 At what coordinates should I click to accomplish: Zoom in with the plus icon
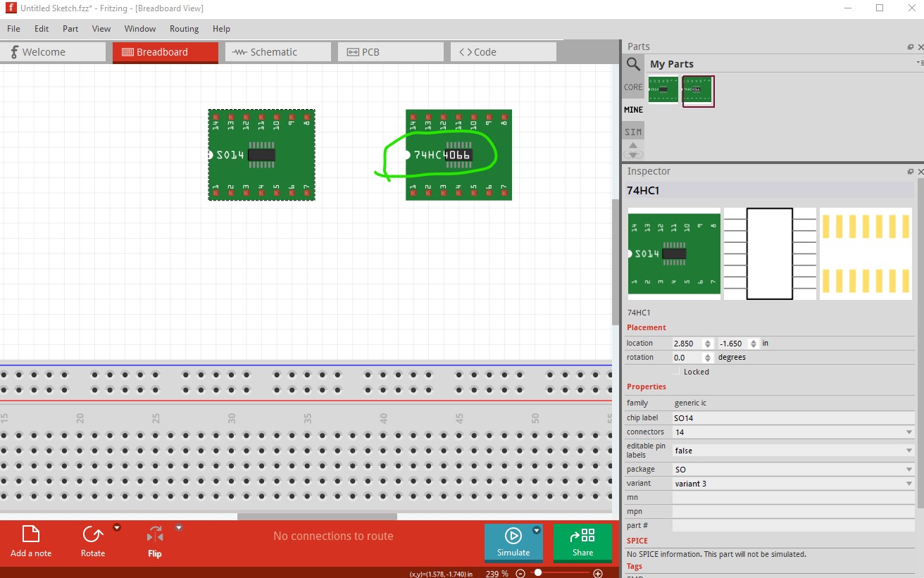[x=598, y=573]
